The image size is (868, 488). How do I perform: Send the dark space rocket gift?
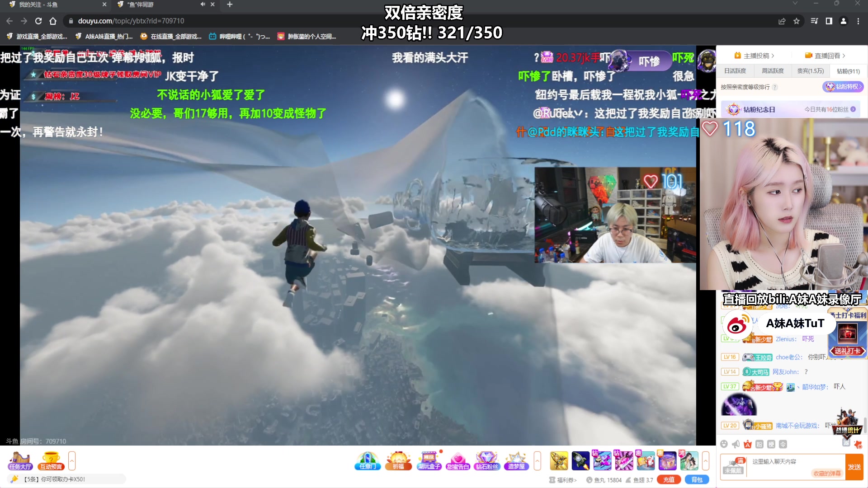coord(580,461)
